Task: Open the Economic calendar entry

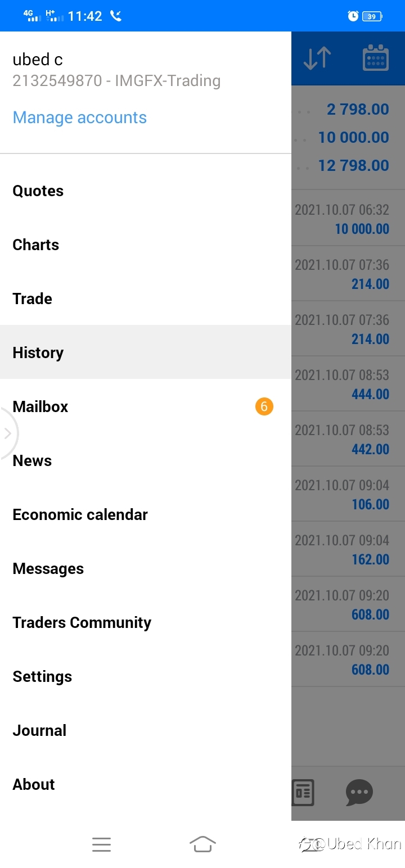Action: pyautogui.click(x=146, y=515)
